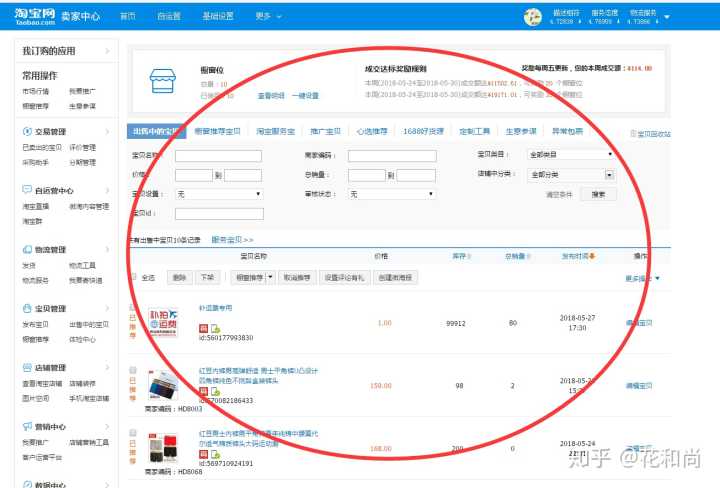Click green page icon on item HD8003
The width and height of the screenshot is (720, 488).
coord(215,391)
